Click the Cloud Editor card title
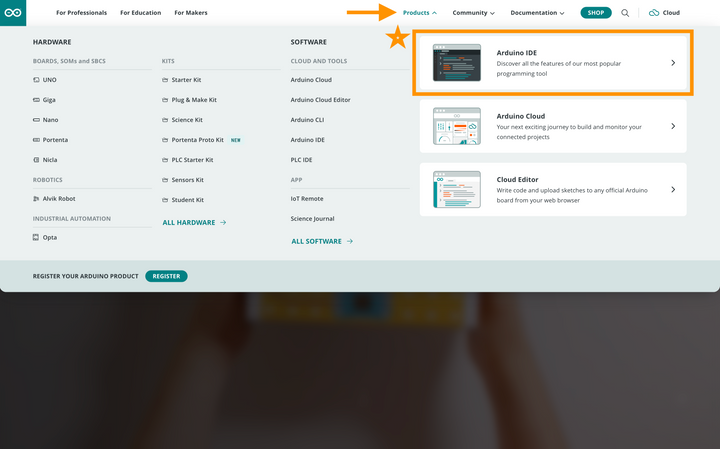Viewport: 720px width, 449px height. tap(517, 180)
